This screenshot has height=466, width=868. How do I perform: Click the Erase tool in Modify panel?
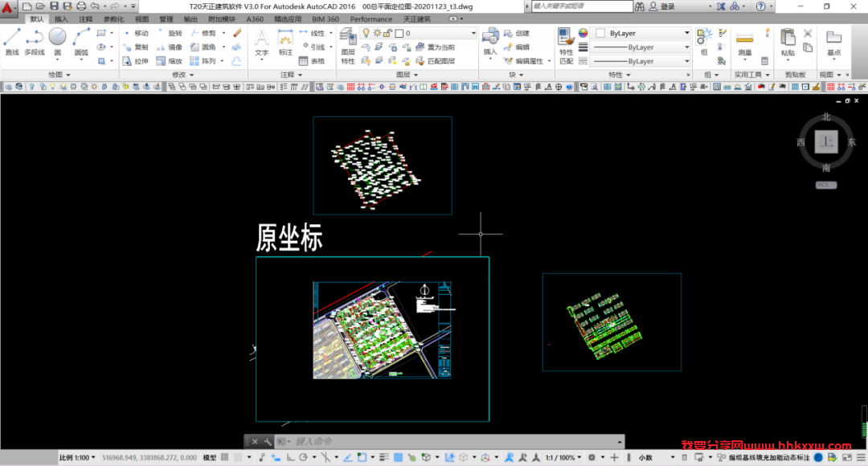(x=237, y=33)
